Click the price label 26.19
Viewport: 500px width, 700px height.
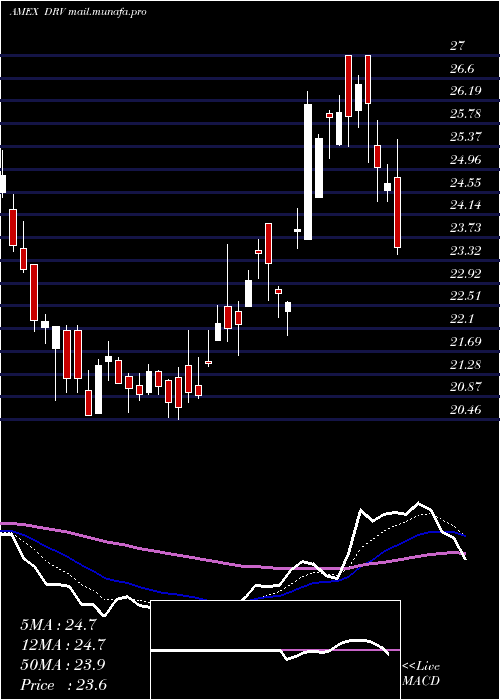point(465,91)
